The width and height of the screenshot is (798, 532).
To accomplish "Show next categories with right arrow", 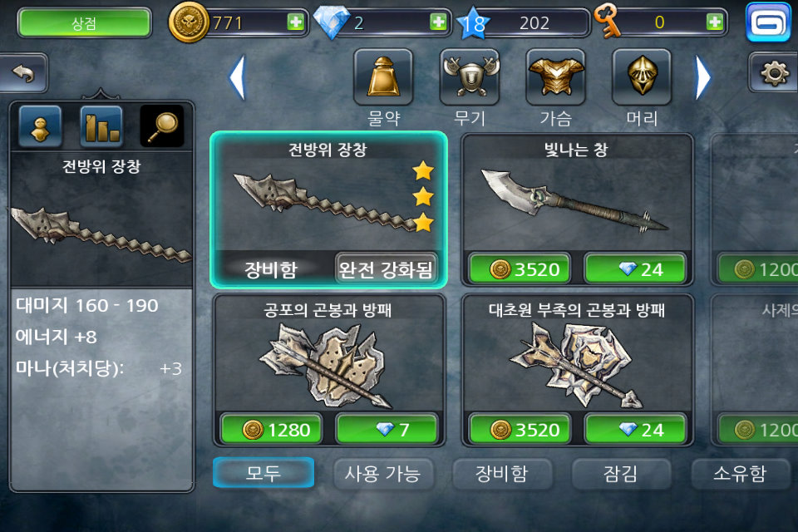I will tap(703, 77).
